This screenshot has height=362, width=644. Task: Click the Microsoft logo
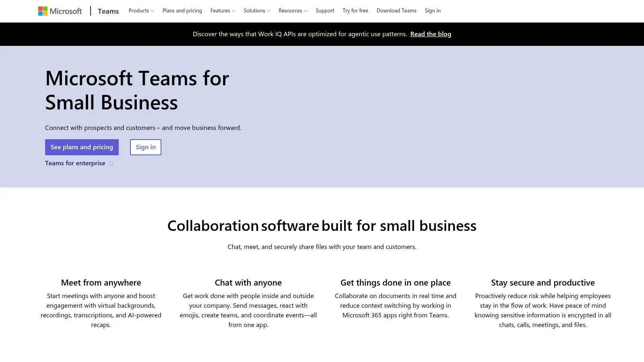[60, 11]
